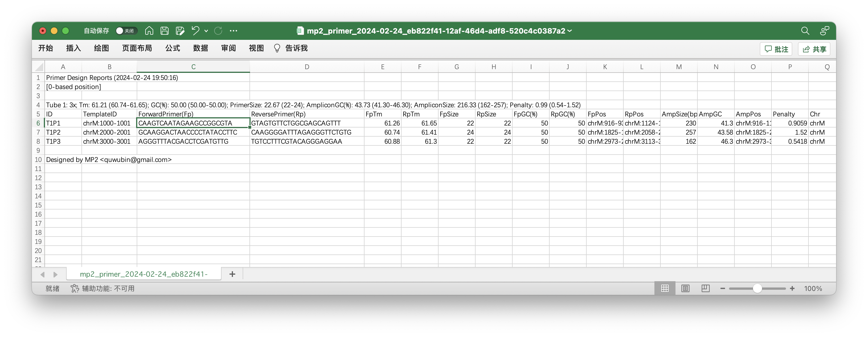Open the 绘图 ribbon tab
The image size is (868, 337).
pyautogui.click(x=101, y=48)
